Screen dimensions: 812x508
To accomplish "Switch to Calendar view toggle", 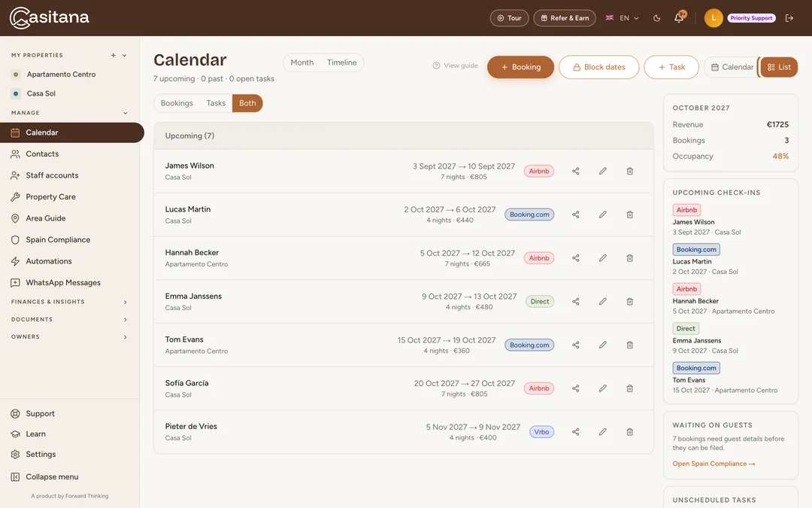I will coord(732,68).
